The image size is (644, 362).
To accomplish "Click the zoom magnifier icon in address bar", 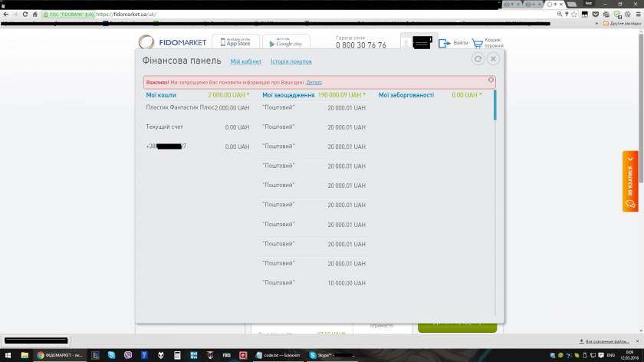I will click(x=560, y=14).
